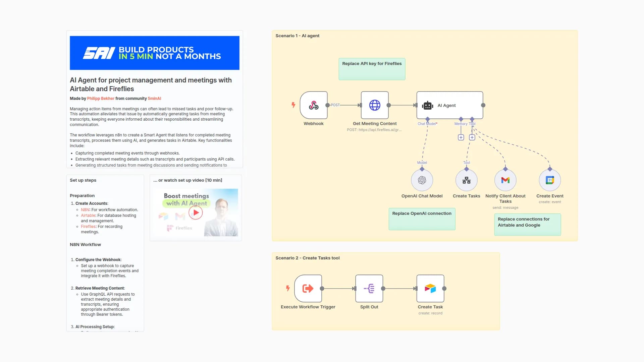The image size is (644, 362).
Task: Select the AI Agent node
Action: click(450, 105)
